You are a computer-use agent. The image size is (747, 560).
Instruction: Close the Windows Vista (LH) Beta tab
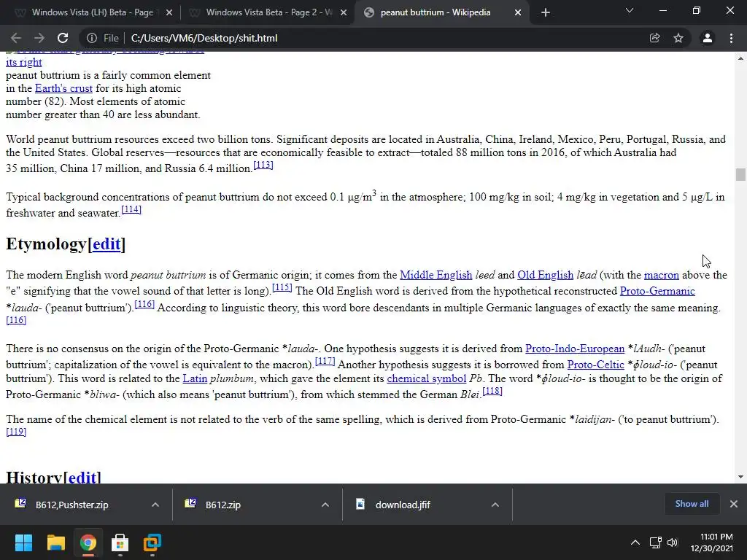tap(169, 13)
